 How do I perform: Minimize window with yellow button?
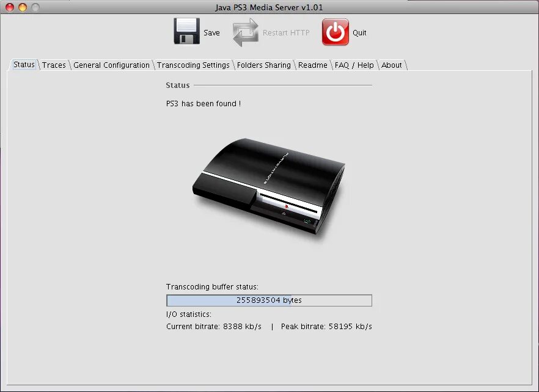[x=23, y=7]
